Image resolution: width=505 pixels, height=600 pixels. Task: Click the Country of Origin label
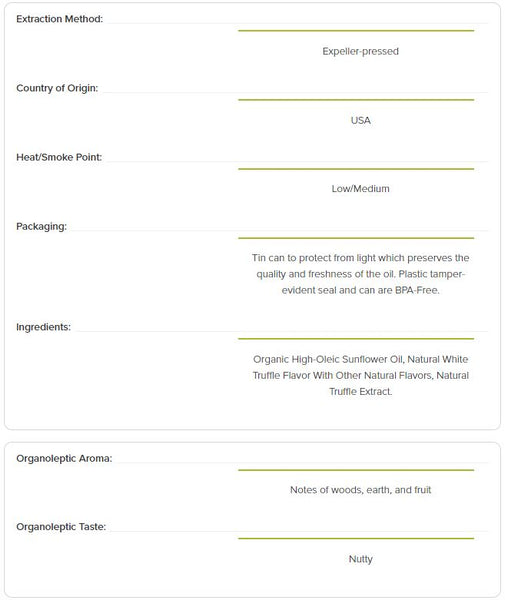57,88
